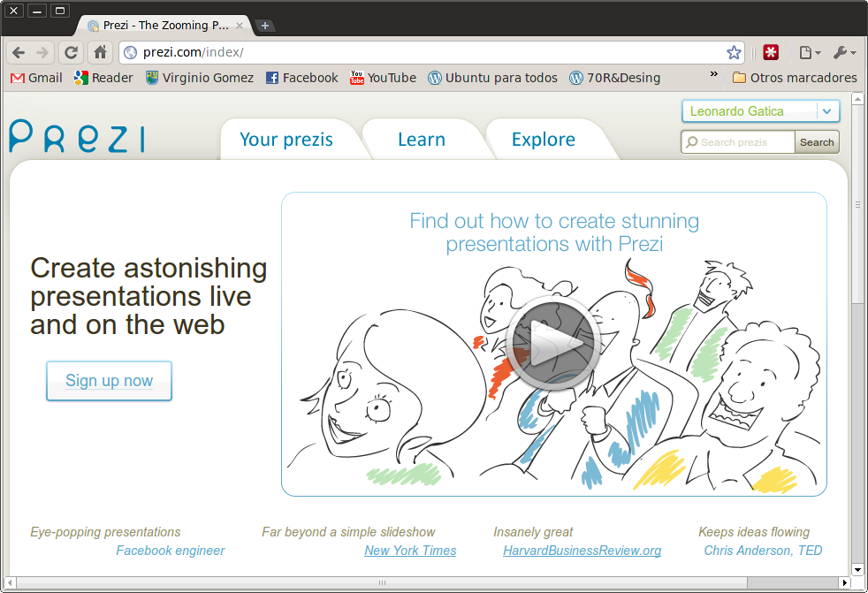Open the Ubuntu para todos bookmark
Image resolution: width=868 pixels, height=593 pixels.
click(492, 78)
